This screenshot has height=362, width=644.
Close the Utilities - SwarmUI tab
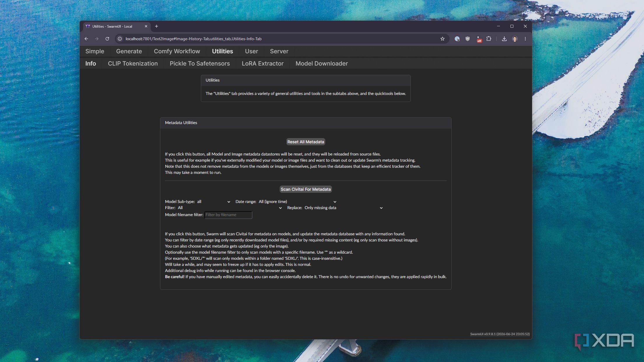click(x=146, y=26)
